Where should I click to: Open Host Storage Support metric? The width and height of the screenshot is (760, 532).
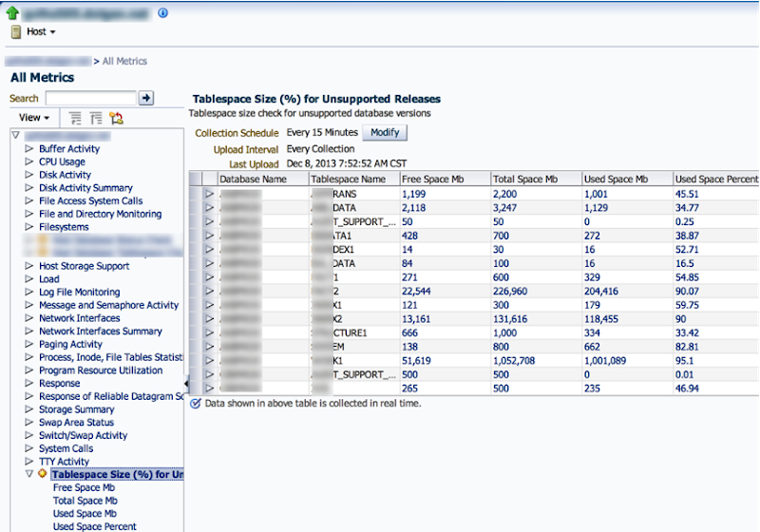click(x=85, y=266)
